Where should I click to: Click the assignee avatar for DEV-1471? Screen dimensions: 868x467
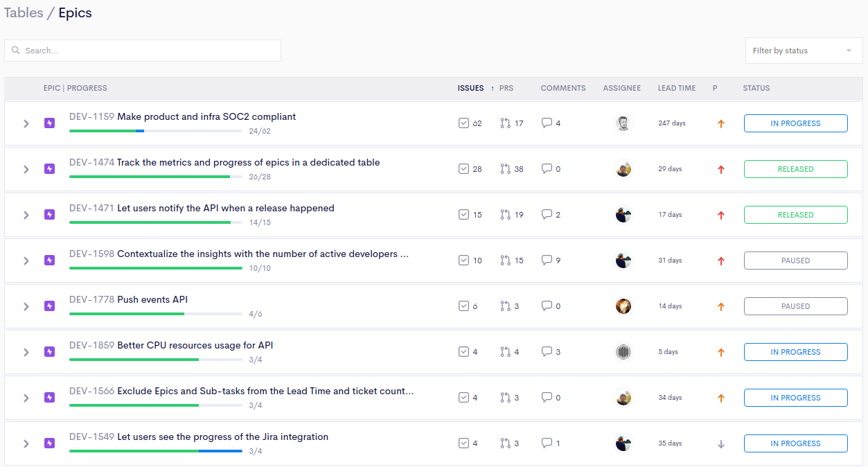point(623,215)
